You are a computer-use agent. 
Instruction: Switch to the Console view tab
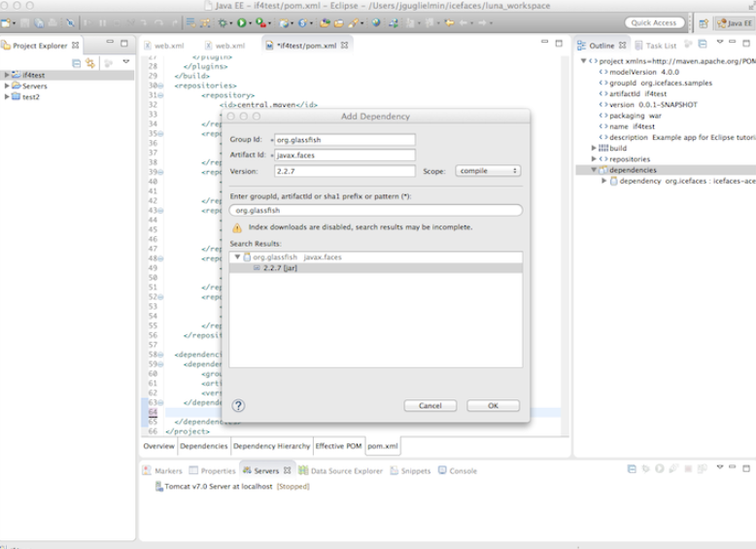[462, 470]
